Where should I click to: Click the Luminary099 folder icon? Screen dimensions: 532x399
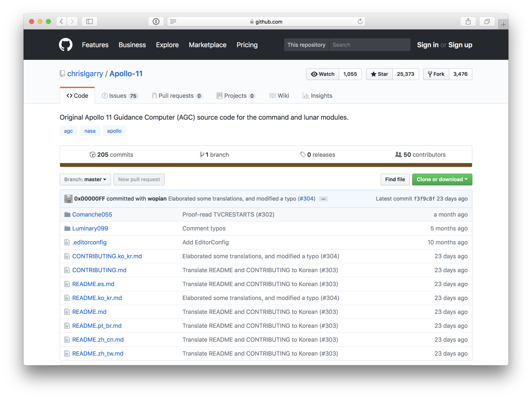pos(67,228)
